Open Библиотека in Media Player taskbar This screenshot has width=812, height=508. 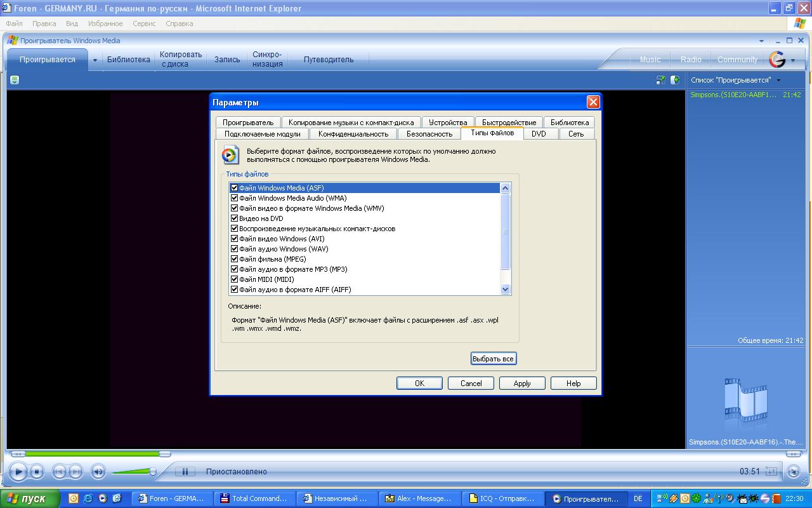tap(129, 60)
